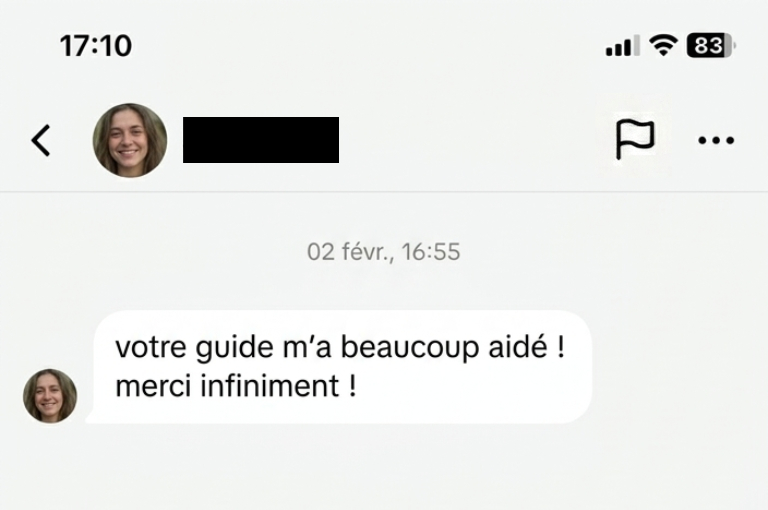Open the three-dot more options menu
Image resolution: width=768 pixels, height=510 pixels.
[716, 141]
